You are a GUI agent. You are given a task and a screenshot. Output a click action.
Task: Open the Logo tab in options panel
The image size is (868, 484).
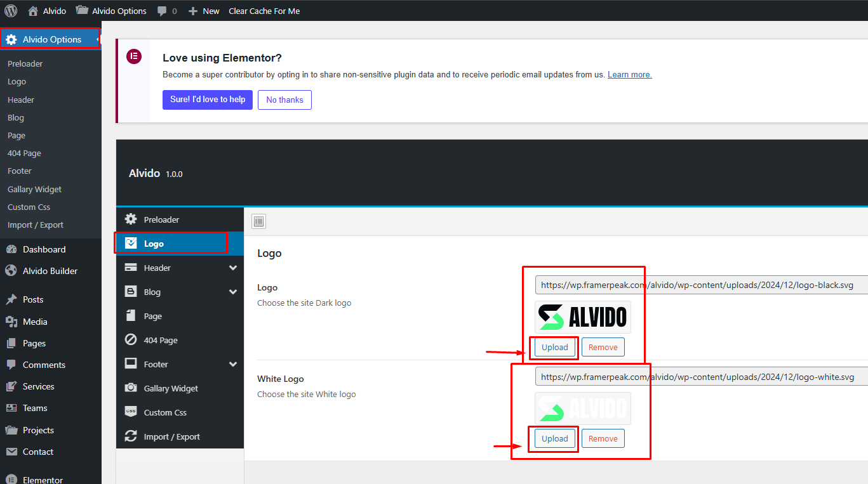pos(180,244)
